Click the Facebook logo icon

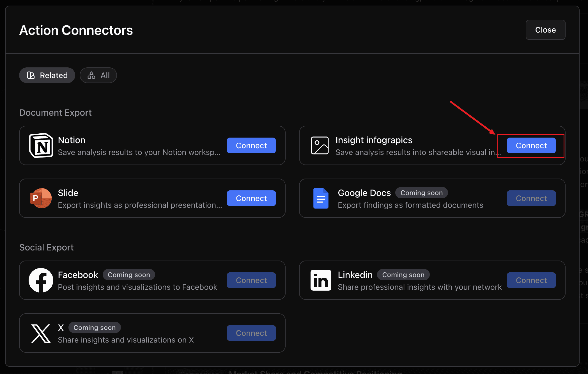coord(41,280)
